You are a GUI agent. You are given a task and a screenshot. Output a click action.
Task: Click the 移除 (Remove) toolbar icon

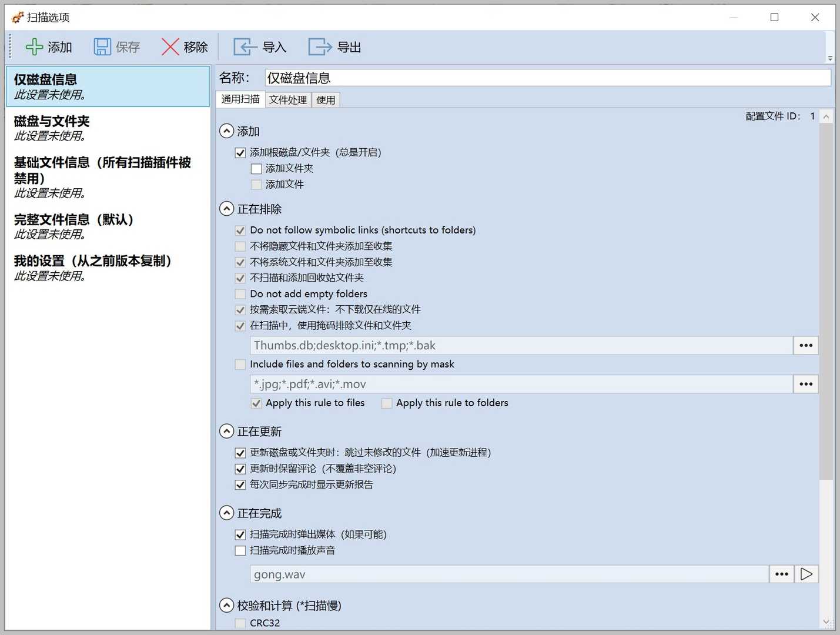click(x=169, y=46)
